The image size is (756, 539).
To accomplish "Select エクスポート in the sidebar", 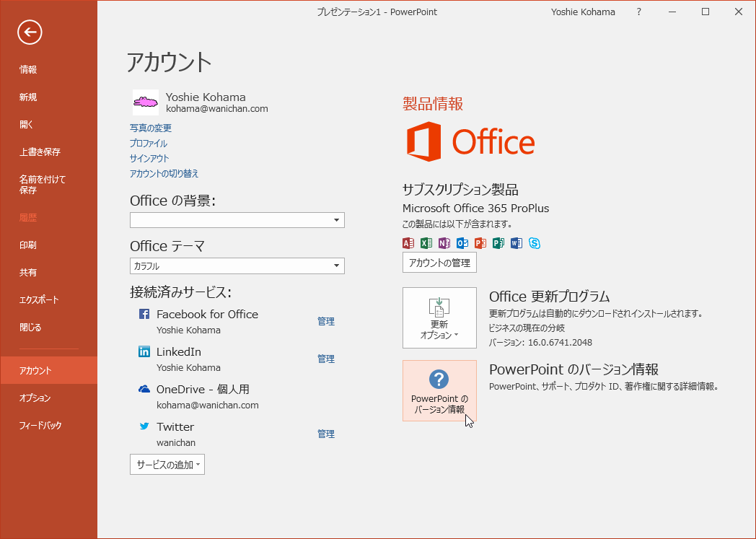I will pos(39,300).
